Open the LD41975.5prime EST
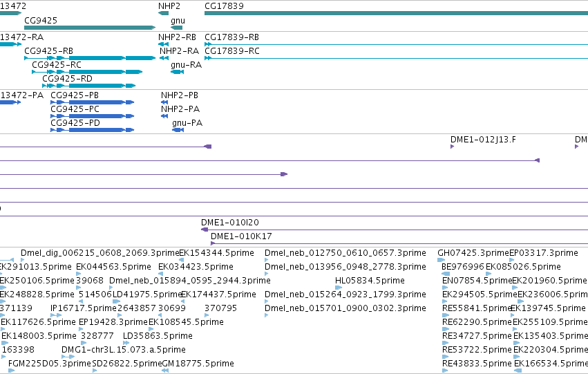 tap(147, 294)
